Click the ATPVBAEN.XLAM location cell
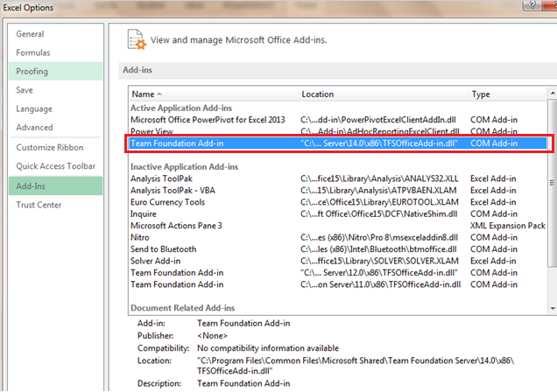 point(378,190)
